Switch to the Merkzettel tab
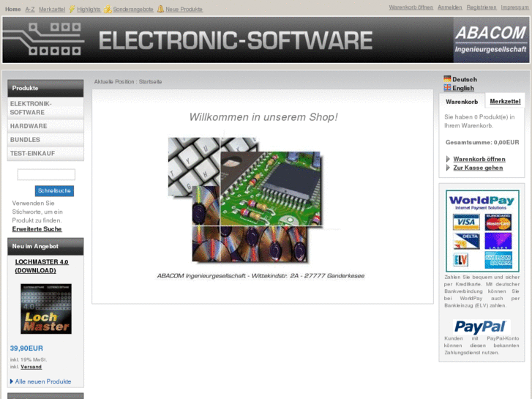The width and height of the screenshot is (532, 399). click(x=505, y=101)
